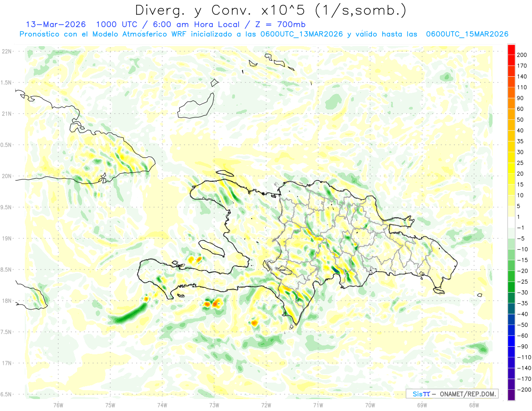Viewport: 532px width, 411px height.
Task: Click the title 'Diverg. y Conv. x10^5 (1/s,somb.)'
Action: click(x=270, y=10)
